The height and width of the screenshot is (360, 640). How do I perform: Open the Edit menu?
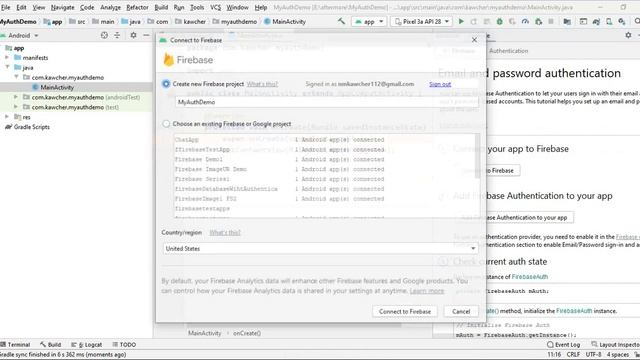coord(21,7)
